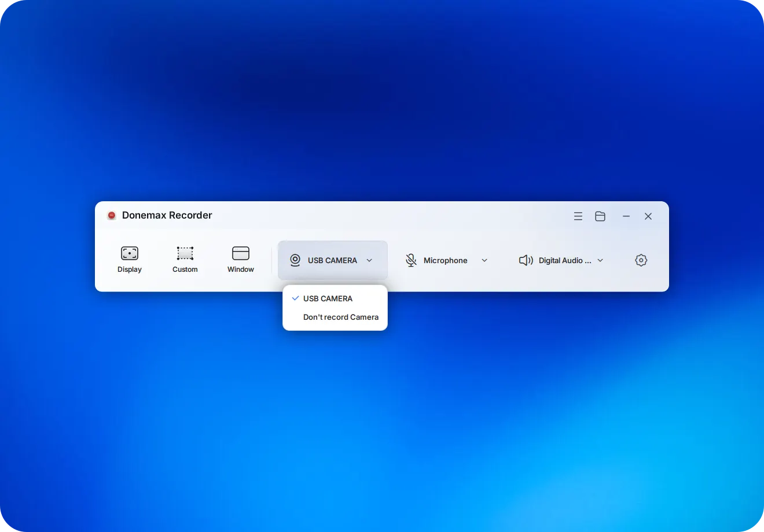Viewport: 764px width, 532px height.
Task: Select USB CAMERA in the dropdown list
Action: 335,298
